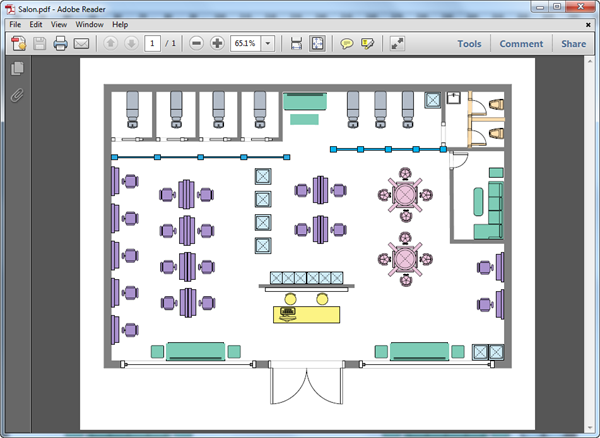This screenshot has height=438, width=600.
Task: Open the zoom percentage dropdown arrow
Action: tap(269, 44)
